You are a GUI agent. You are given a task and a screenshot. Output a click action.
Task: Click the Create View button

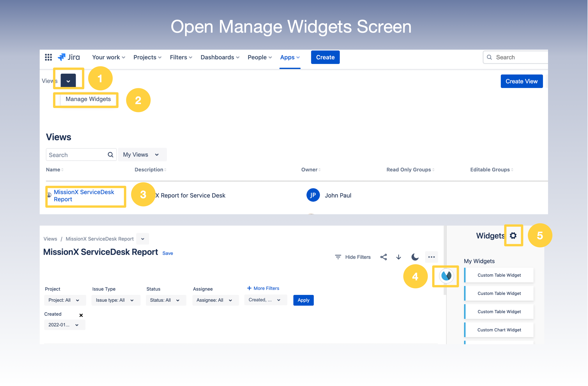(522, 81)
